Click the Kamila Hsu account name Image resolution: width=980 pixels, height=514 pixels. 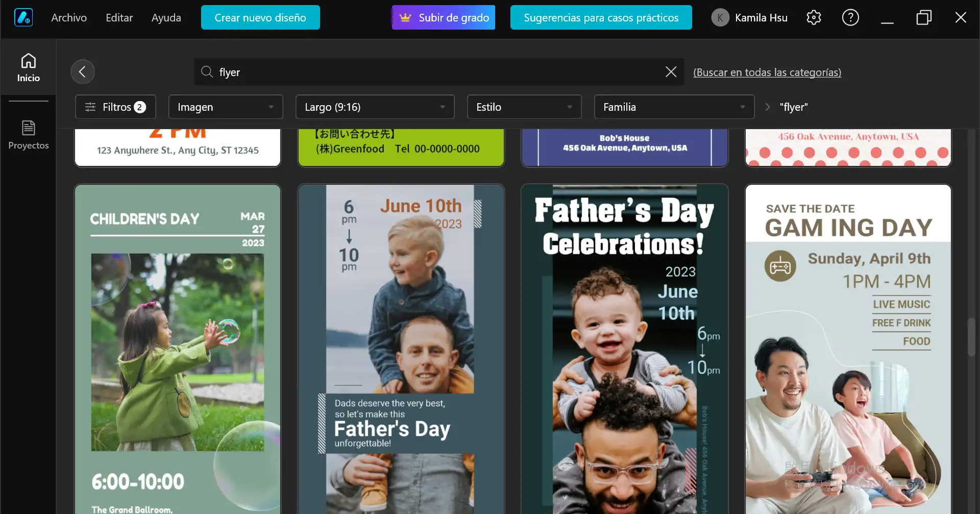pos(761,17)
